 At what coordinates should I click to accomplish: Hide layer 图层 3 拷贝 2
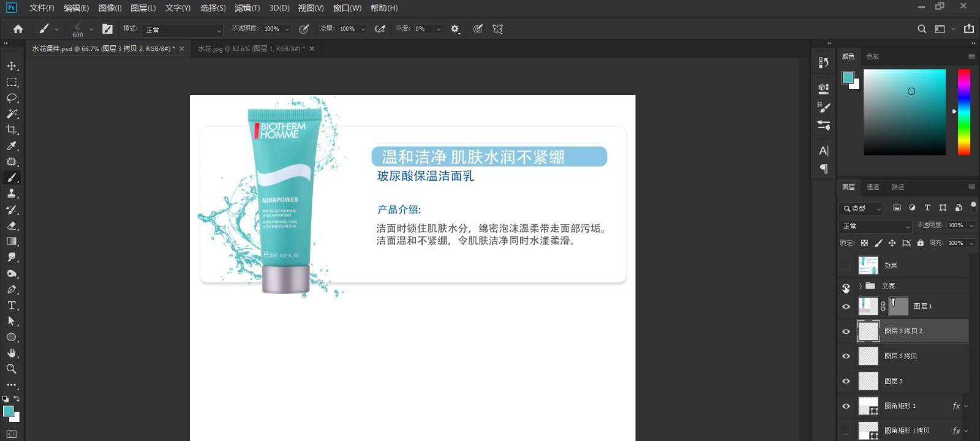pos(846,331)
